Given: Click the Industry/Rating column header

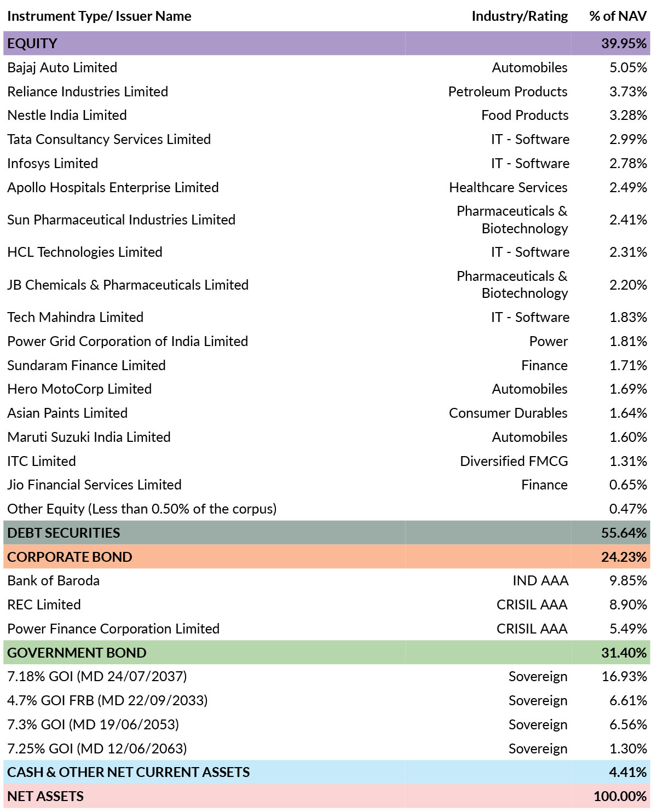Looking at the screenshot, I should tap(520, 16).
